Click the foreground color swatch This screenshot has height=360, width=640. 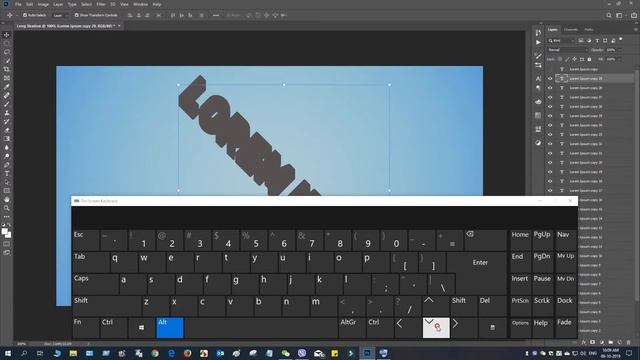pyautogui.click(x=4, y=232)
